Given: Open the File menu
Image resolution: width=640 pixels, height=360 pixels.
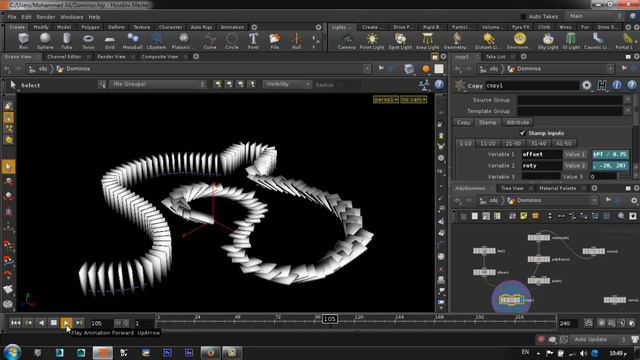Looking at the screenshot, I should tap(12, 17).
